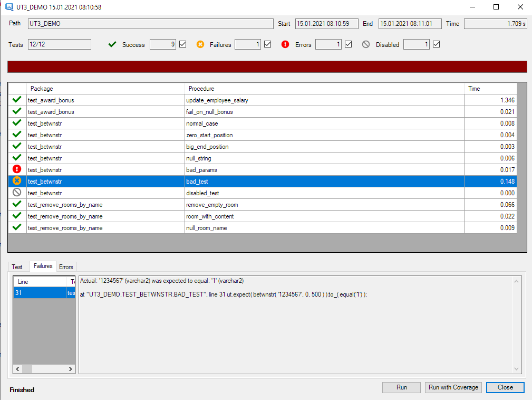Image resolution: width=532 pixels, height=400 pixels.
Task: Click the Line column header in failures list
Action: coord(40,281)
